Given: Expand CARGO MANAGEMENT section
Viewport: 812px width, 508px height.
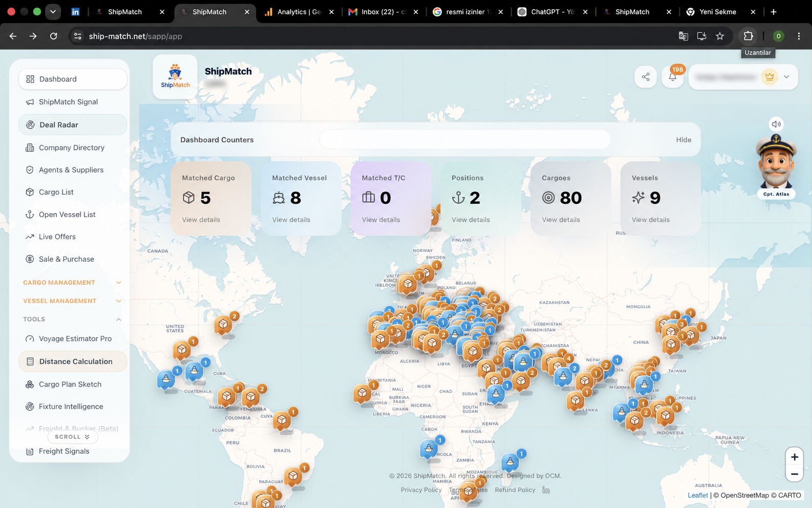Looking at the screenshot, I should coord(73,283).
